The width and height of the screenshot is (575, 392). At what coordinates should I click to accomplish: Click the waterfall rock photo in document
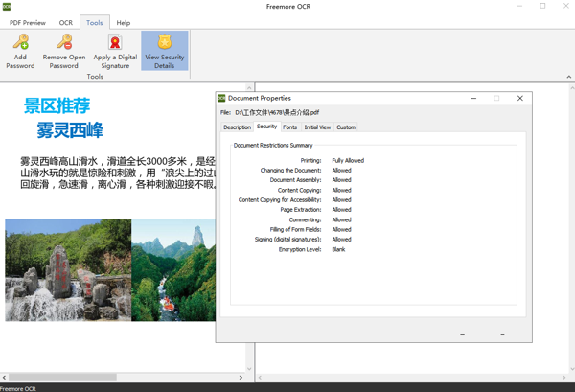tap(68, 269)
